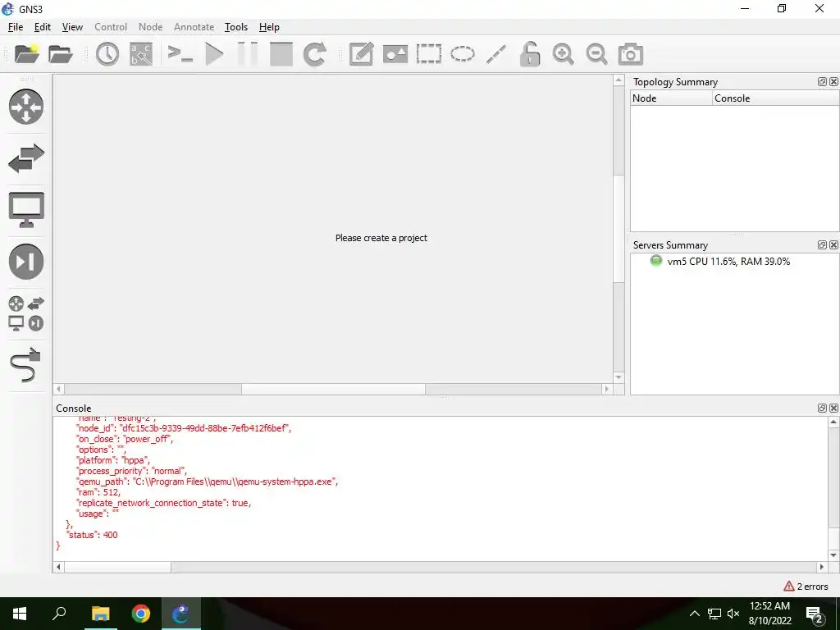Close the Servers Summary panel
The height and width of the screenshot is (630, 840).
tap(833, 244)
